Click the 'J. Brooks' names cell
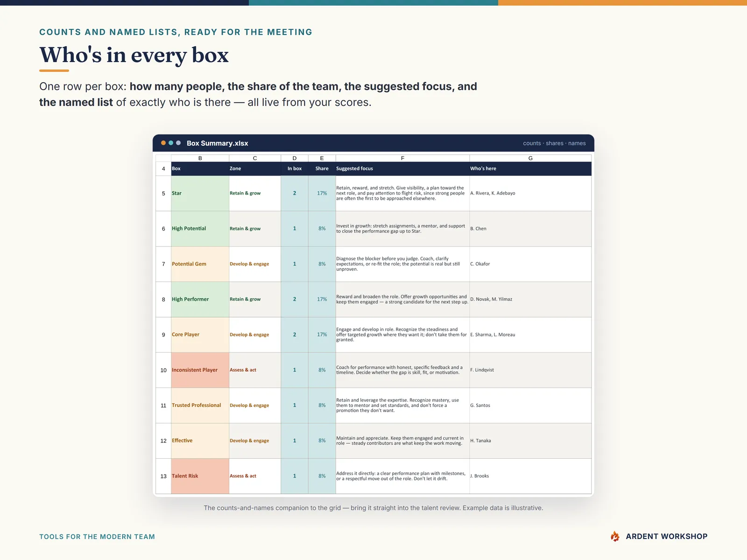This screenshot has height=560, width=747. [530, 476]
